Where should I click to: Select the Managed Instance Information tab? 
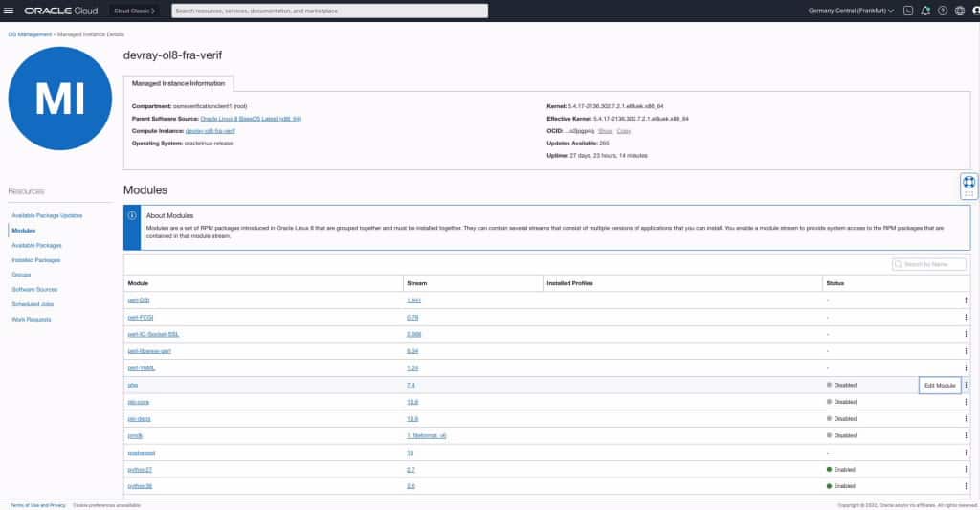tap(178, 83)
